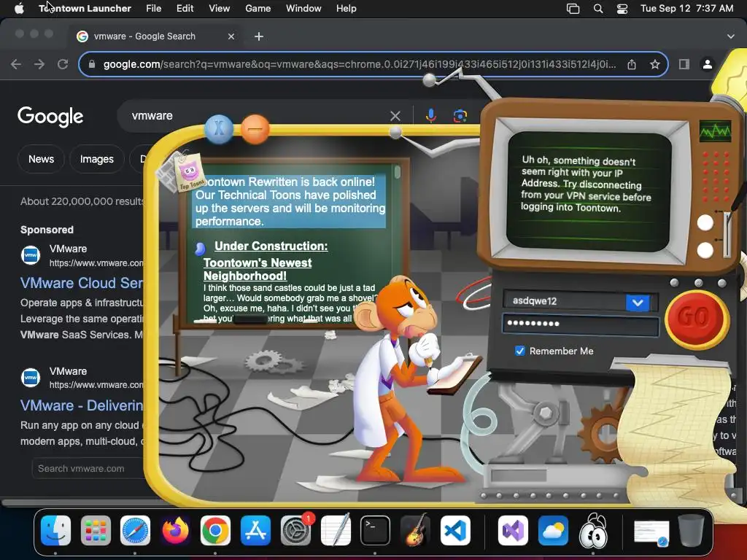Click the Google logo

coord(50,117)
